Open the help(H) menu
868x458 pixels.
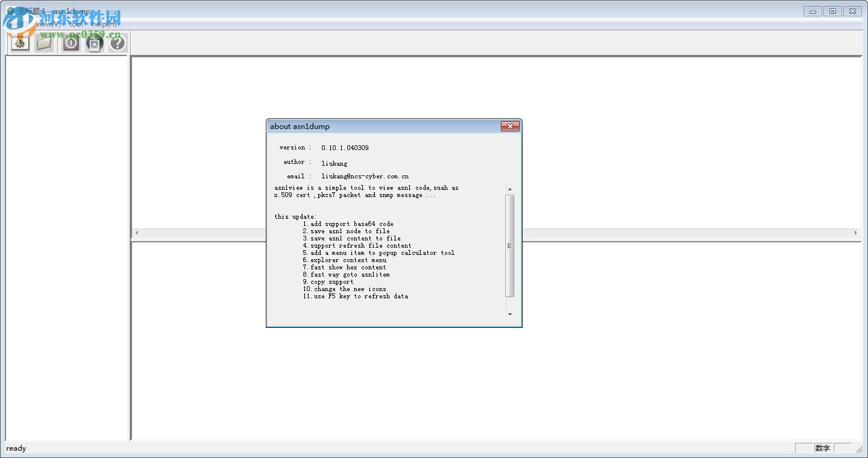click(104, 24)
